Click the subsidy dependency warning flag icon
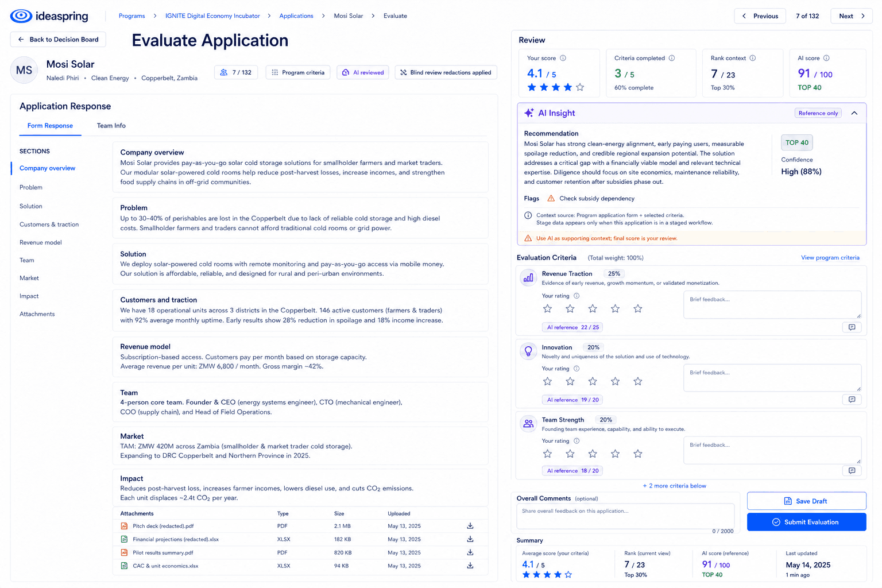Screen dimensions: 882x588 tap(551, 199)
